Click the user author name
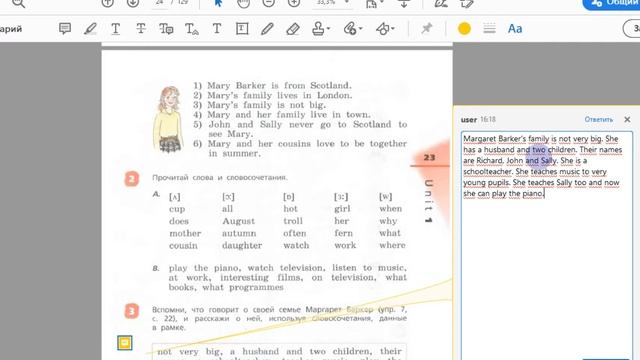Viewport: 640px width, 360px height. click(x=469, y=120)
